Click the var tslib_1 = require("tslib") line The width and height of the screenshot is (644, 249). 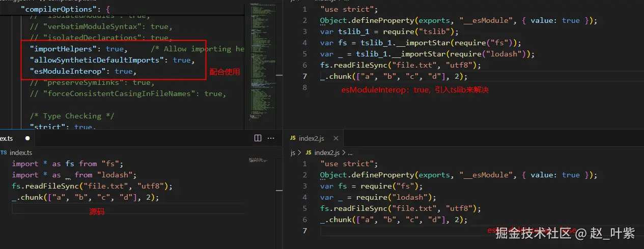click(x=389, y=32)
